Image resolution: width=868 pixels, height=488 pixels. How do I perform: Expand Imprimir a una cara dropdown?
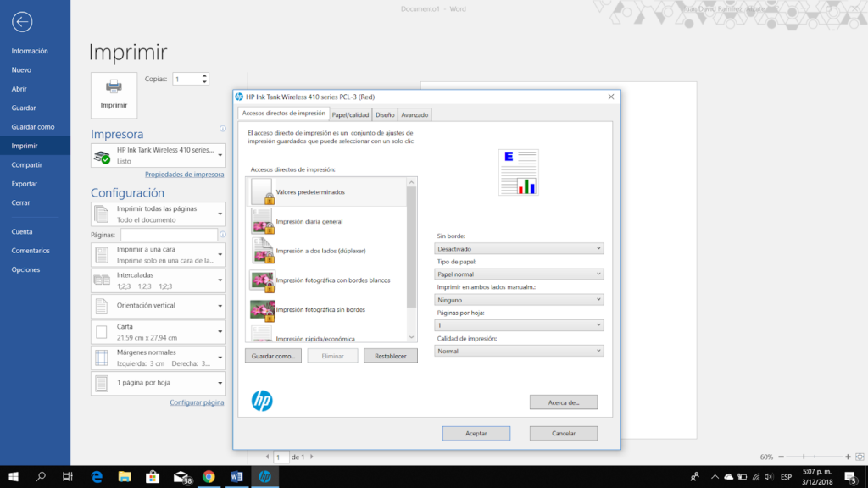(159, 255)
